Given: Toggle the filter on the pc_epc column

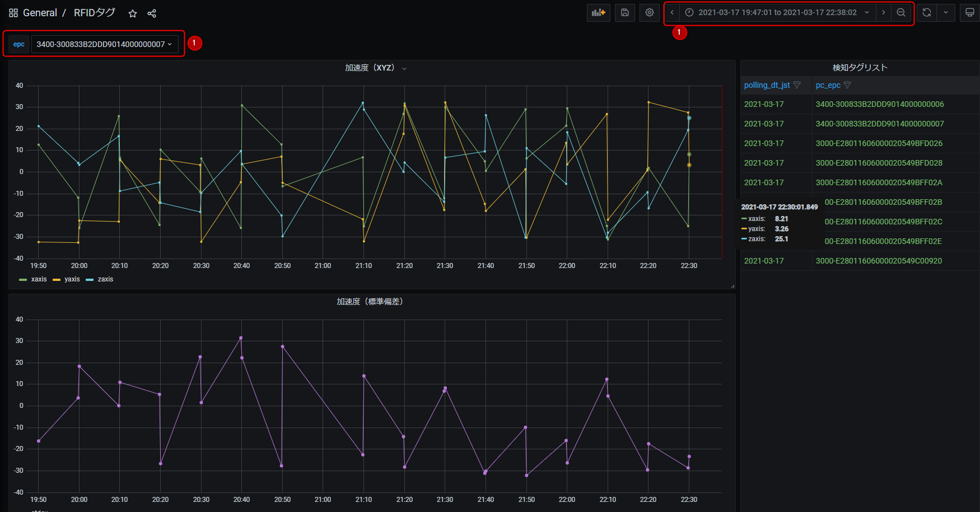Looking at the screenshot, I should [848, 85].
